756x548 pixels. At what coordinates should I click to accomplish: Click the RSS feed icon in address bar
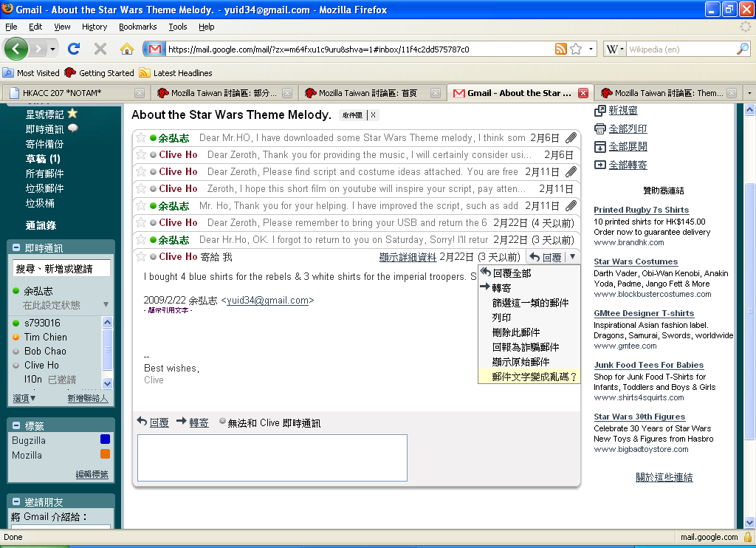coord(561,49)
